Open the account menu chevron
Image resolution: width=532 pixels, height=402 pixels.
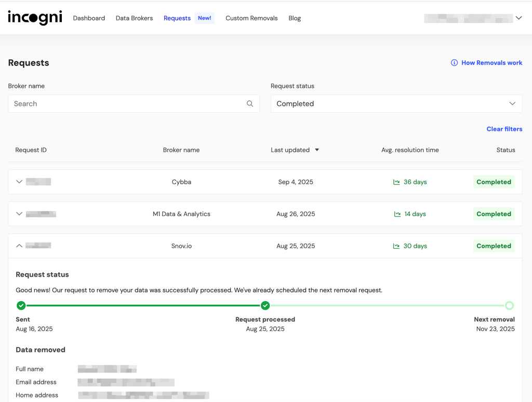point(519,18)
